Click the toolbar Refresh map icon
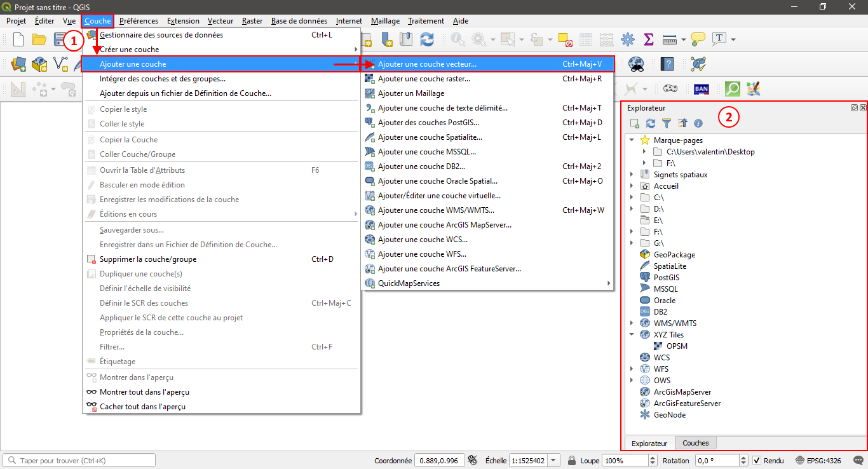This screenshot has width=868, height=469. tap(427, 39)
